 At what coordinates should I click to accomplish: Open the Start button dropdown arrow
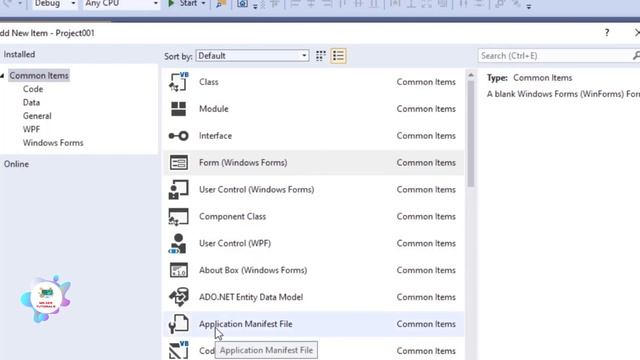[203, 3]
